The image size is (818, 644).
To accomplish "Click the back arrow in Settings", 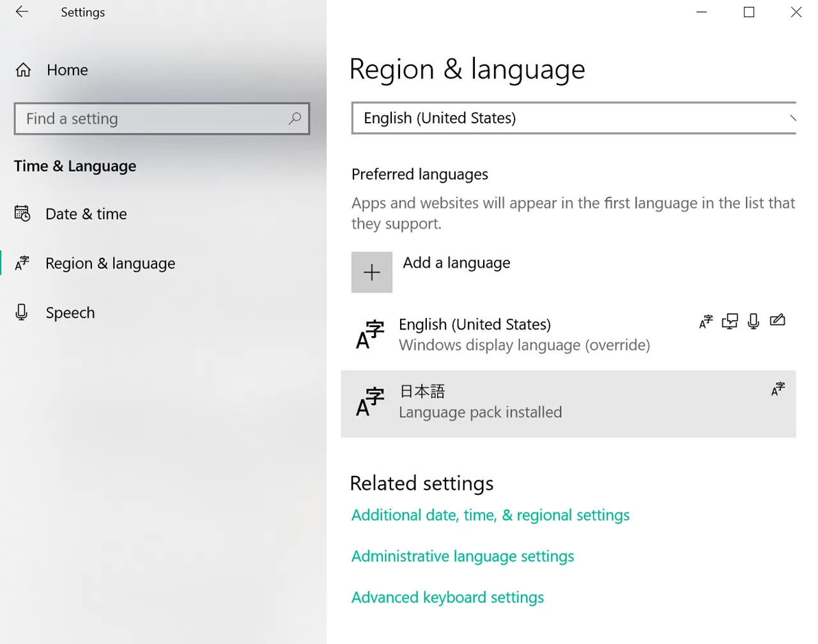I will click(x=21, y=11).
